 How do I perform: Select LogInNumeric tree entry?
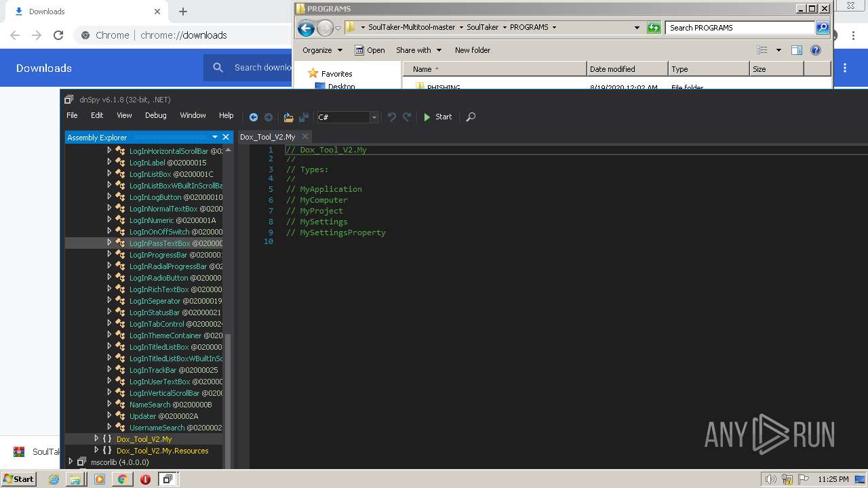coord(172,220)
